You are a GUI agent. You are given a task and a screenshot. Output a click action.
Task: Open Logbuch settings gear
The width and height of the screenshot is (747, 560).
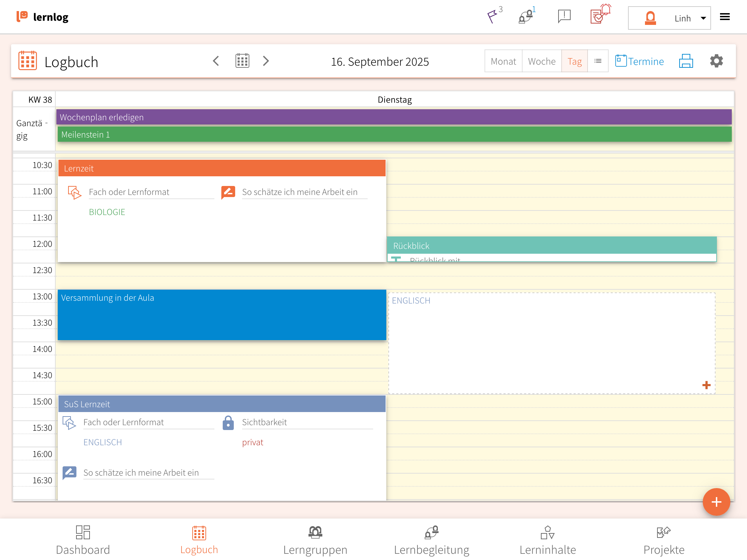click(716, 61)
